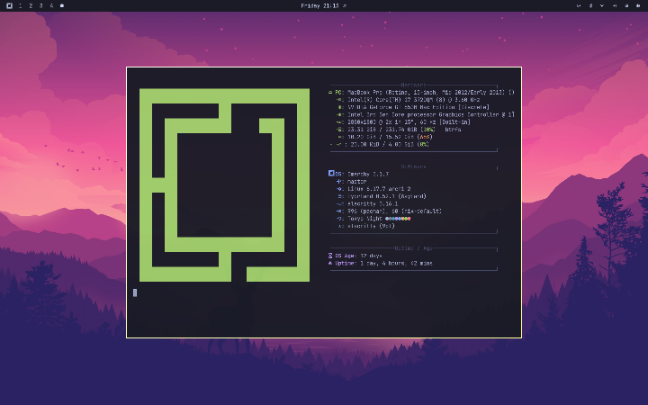Click the alacritty terminal version line
Viewport: 648px width, 405px height.
coord(367,204)
